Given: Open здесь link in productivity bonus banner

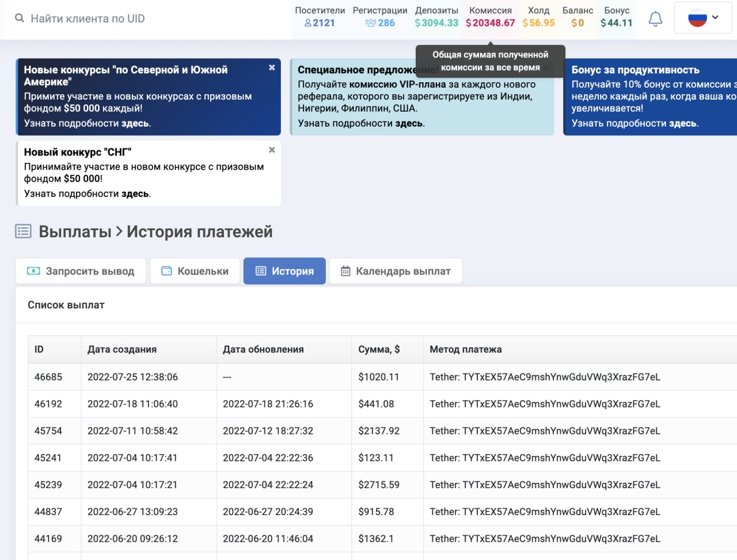Looking at the screenshot, I should click(683, 123).
